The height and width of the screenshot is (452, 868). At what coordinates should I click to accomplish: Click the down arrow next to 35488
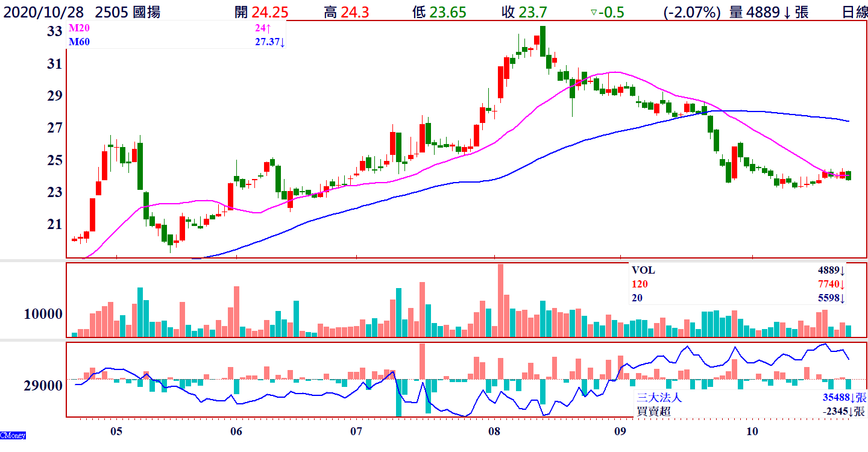(853, 398)
